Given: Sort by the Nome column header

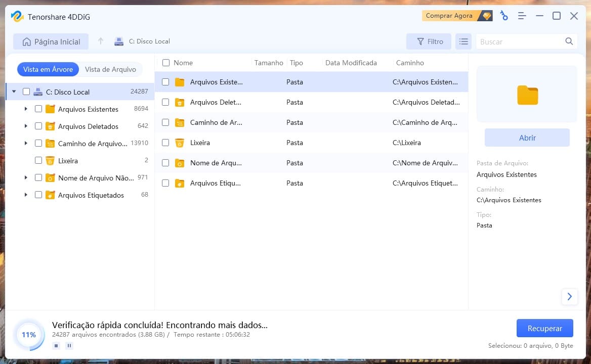Looking at the screenshot, I should click(183, 63).
